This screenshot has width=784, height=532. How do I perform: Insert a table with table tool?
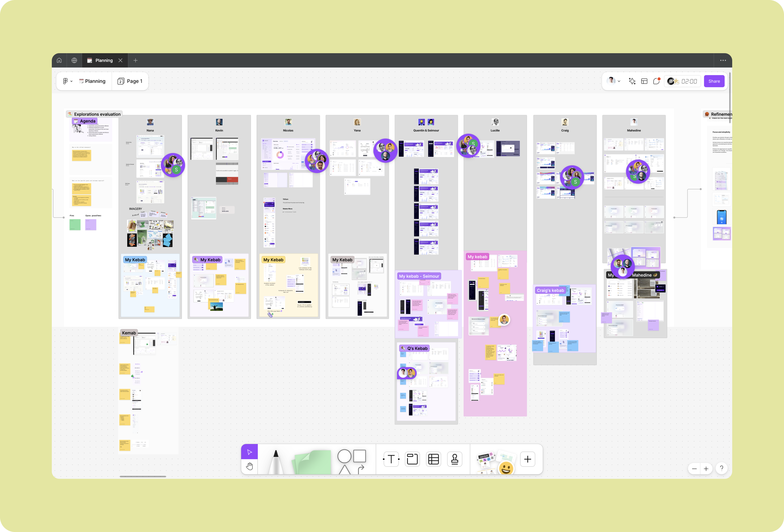[x=433, y=459]
